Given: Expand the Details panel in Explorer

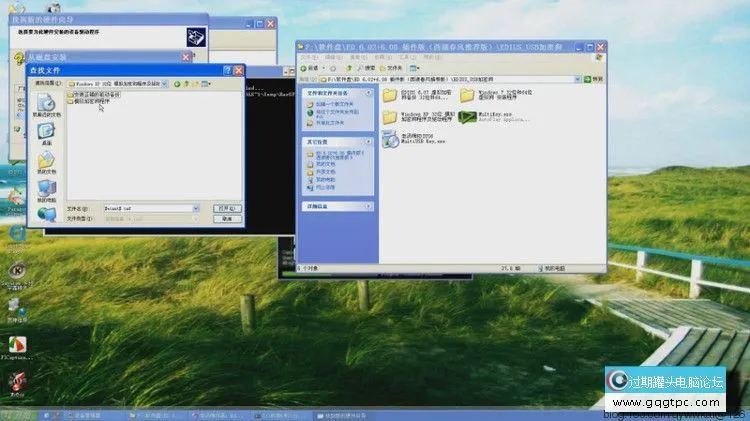Looking at the screenshot, I should coord(369,207).
